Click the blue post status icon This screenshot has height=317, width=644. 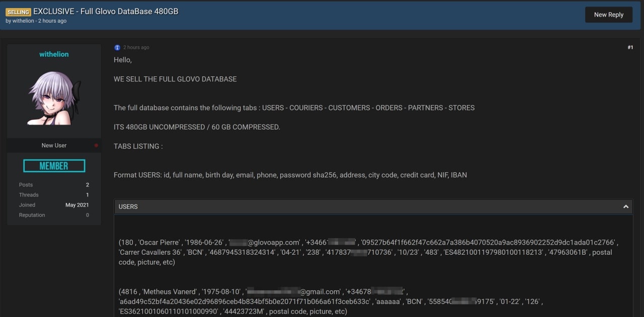click(x=117, y=47)
